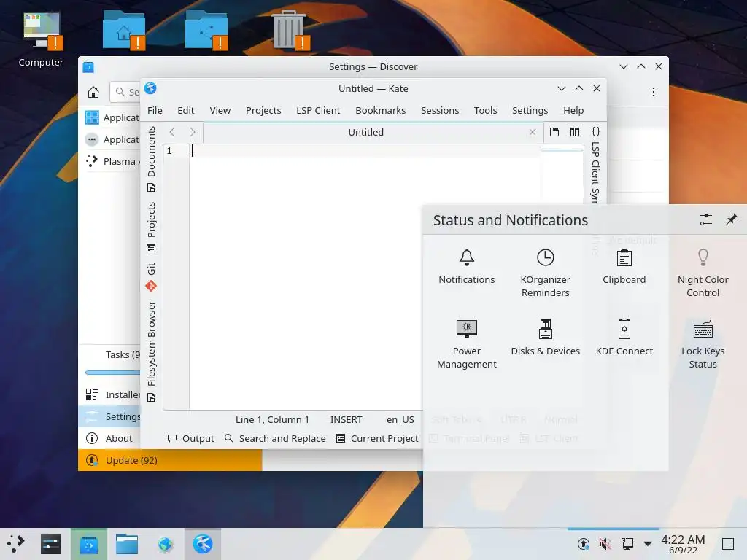Open KDE Connect applet
Viewport: 747px width, 560px height.
[624, 337]
